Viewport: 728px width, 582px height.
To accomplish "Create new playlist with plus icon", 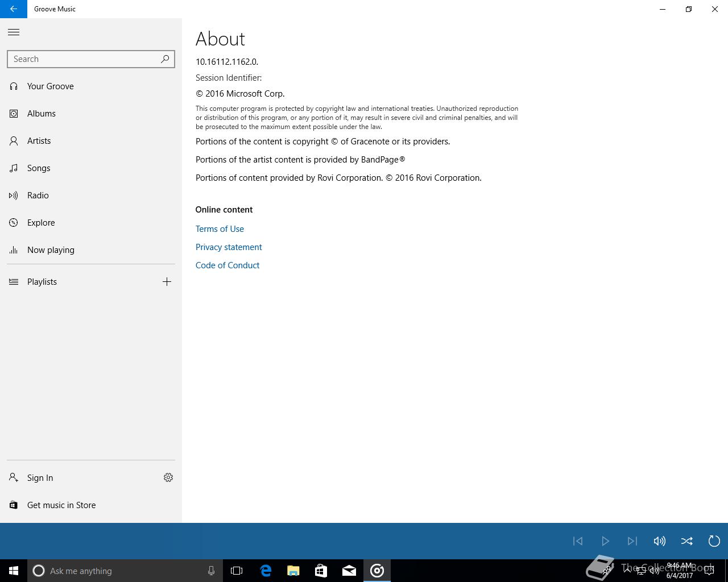I will pyautogui.click(x=167, y=282).
